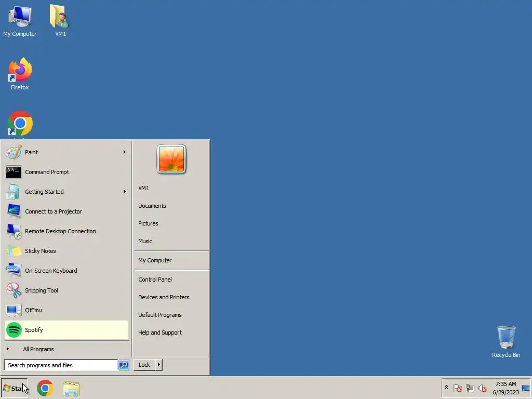The image size is (532, 399).
Task: Open shutdown options arrow beside Lock
Action: [x=159, y=365]
